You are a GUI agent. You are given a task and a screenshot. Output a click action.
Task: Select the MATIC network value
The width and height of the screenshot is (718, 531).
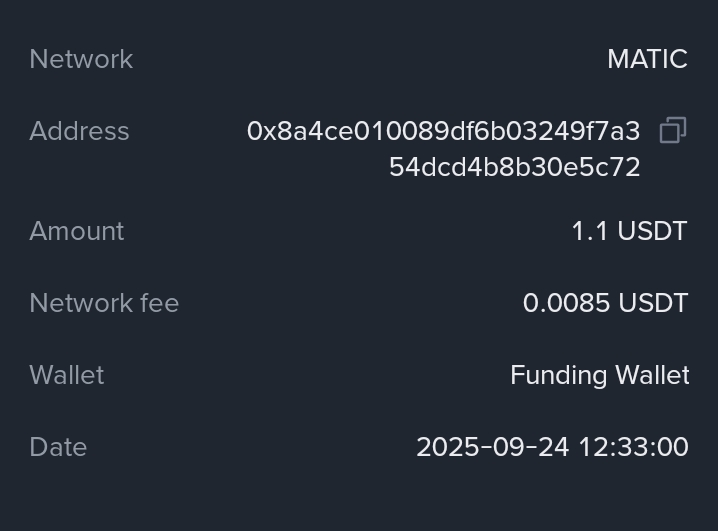tap(647, 59)
